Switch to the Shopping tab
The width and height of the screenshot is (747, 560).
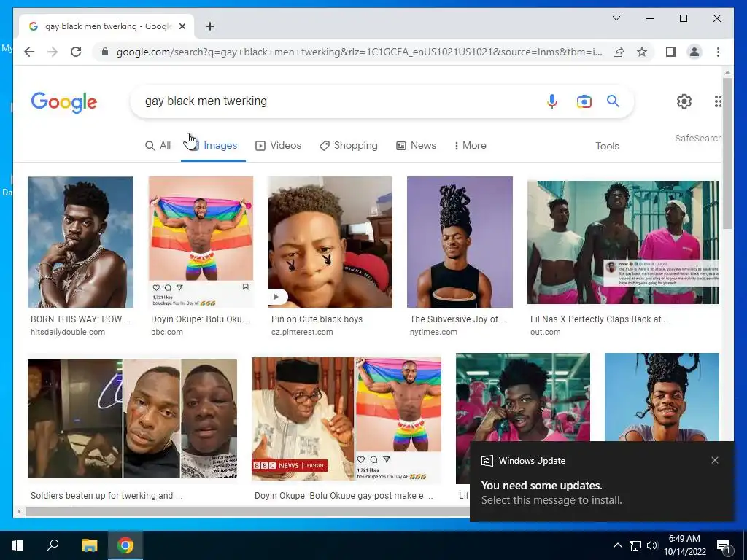coord(348,146)
